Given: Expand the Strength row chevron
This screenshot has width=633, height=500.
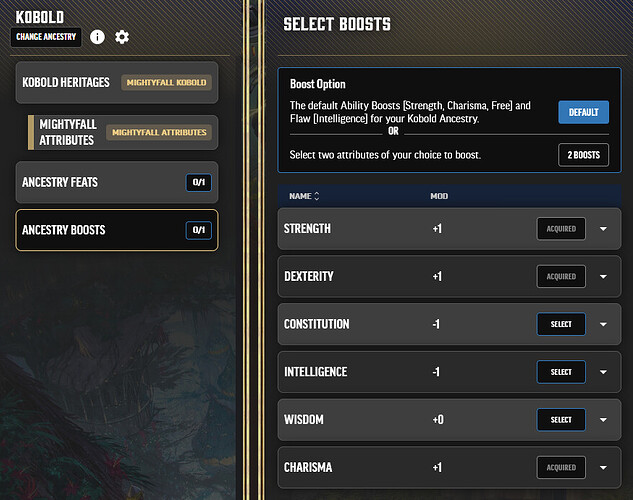Looking at the screenshot, I should [603, 229].
